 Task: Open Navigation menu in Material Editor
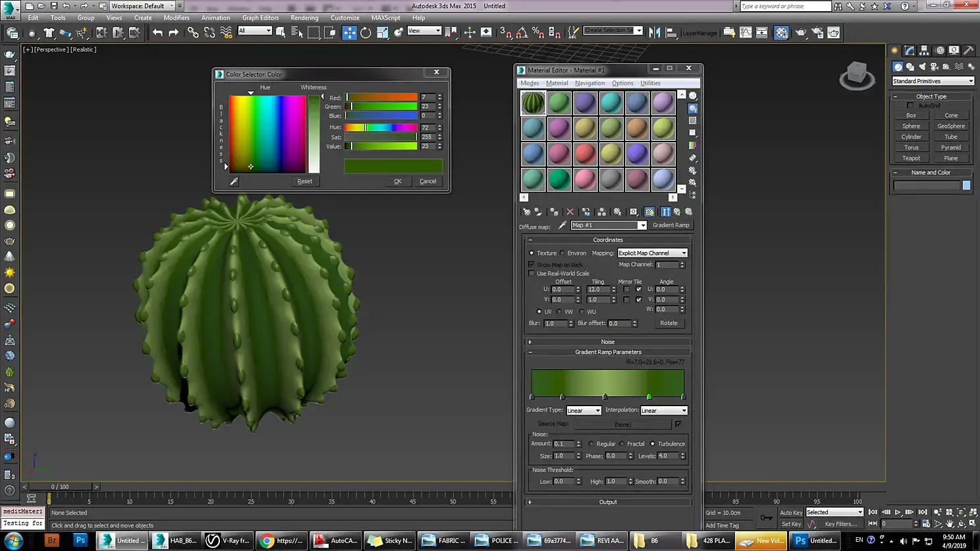pos(589,83)
